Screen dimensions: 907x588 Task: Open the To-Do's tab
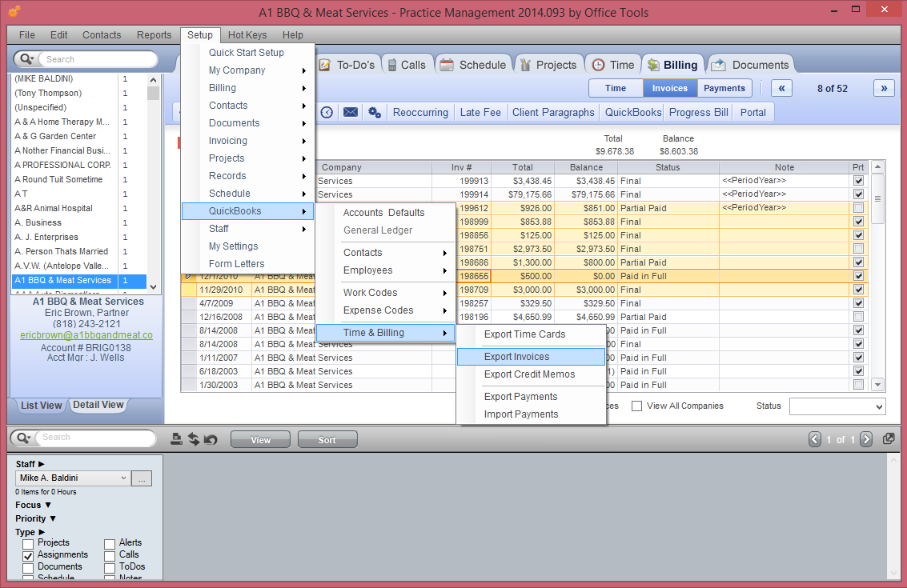coord(347,65)
